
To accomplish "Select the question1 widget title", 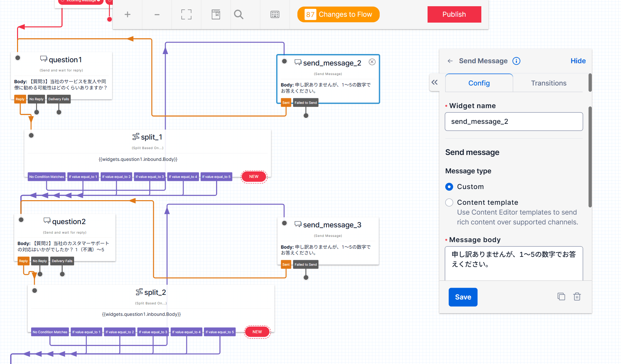I will [x=65, y=60].
